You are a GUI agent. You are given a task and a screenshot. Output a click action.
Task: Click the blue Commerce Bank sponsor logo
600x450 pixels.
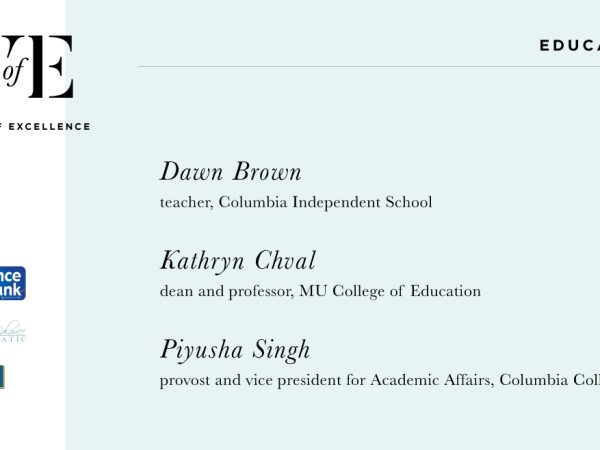13,283
